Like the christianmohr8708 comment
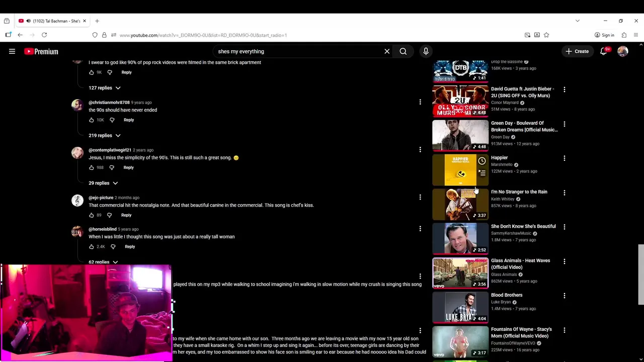Viewport: 644px width, 362px height. point(92,120)
